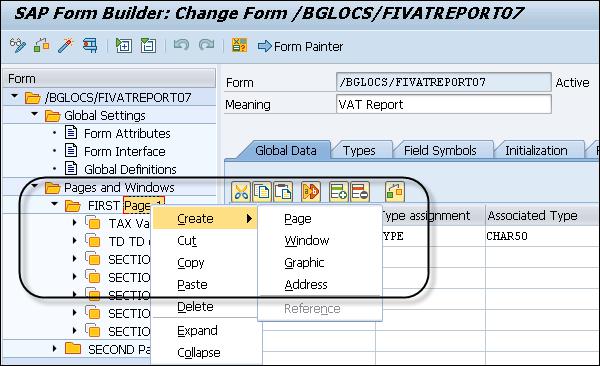Screen dimensions: 600x366
Task: Choose Graphic in the Create submenu
Action: tap(304, 263)
